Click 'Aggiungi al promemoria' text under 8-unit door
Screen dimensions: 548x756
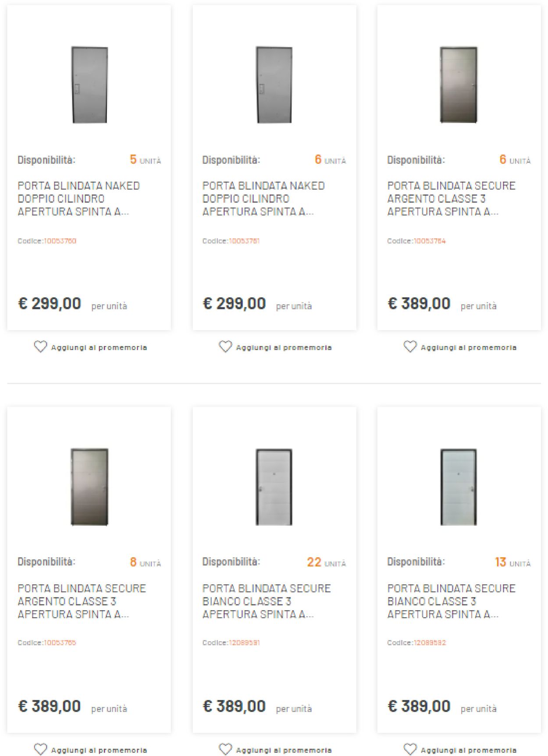click(x=99, y=750)
